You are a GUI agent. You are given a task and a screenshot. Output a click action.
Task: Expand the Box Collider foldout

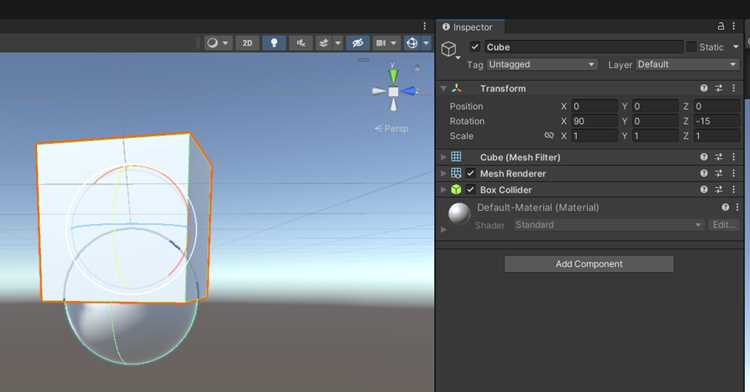click(x=443, y=189)
